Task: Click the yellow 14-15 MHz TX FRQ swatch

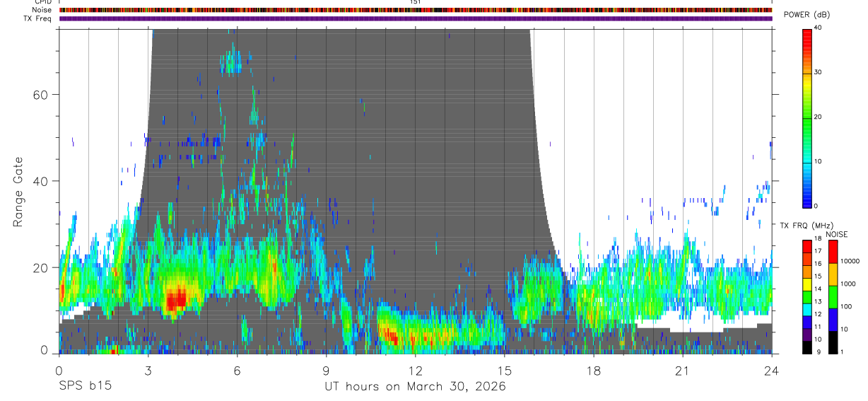Action: (807, 284)
